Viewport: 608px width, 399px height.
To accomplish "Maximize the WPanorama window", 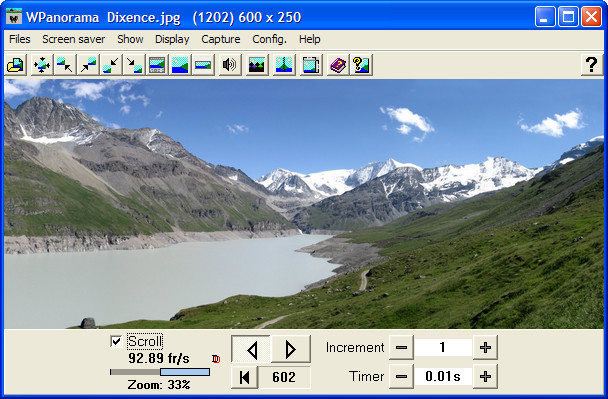I will point(568,17).
